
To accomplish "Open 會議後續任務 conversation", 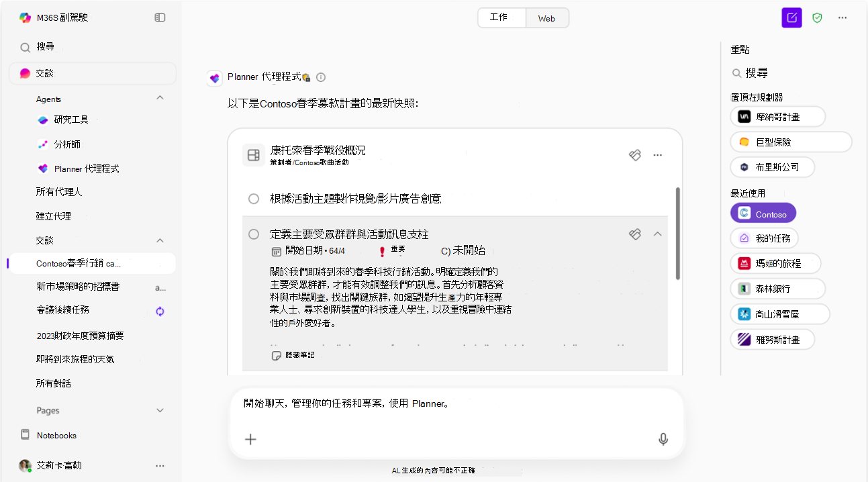I will (x=63, y=310).
